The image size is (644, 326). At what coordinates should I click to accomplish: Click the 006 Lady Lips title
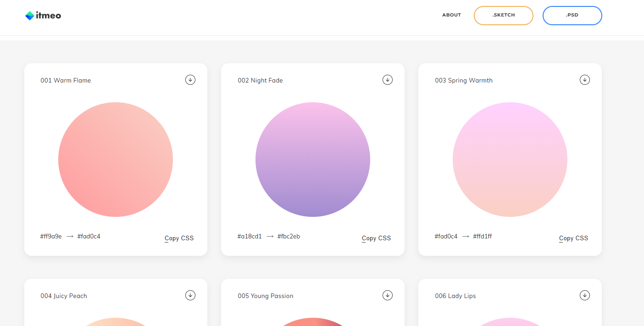point(455,296)
